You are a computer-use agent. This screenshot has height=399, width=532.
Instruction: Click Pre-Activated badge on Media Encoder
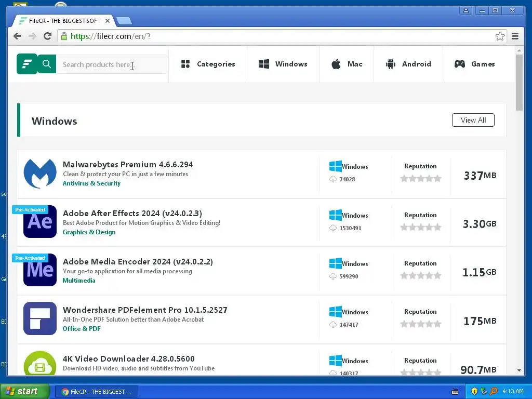point(30,258)
